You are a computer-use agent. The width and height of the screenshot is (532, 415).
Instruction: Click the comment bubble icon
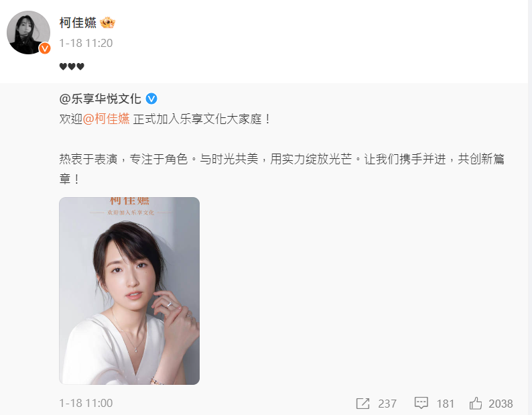click(x=421, y=403)
